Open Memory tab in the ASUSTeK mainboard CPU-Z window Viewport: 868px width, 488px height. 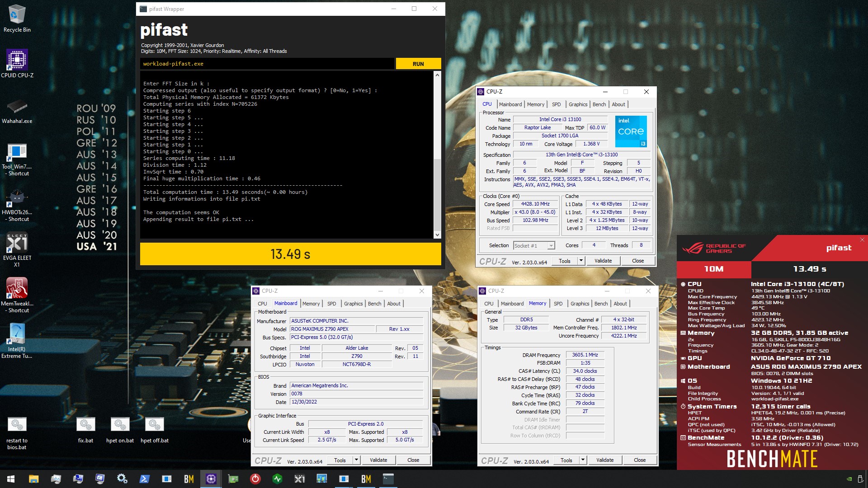(x=311, y=304)
